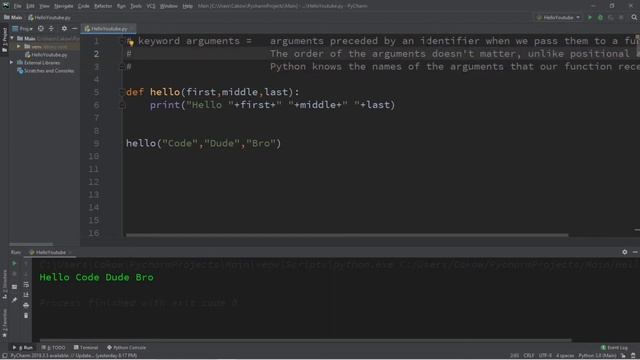Click the restore layout icon in Run panel

tap(14, 287)
